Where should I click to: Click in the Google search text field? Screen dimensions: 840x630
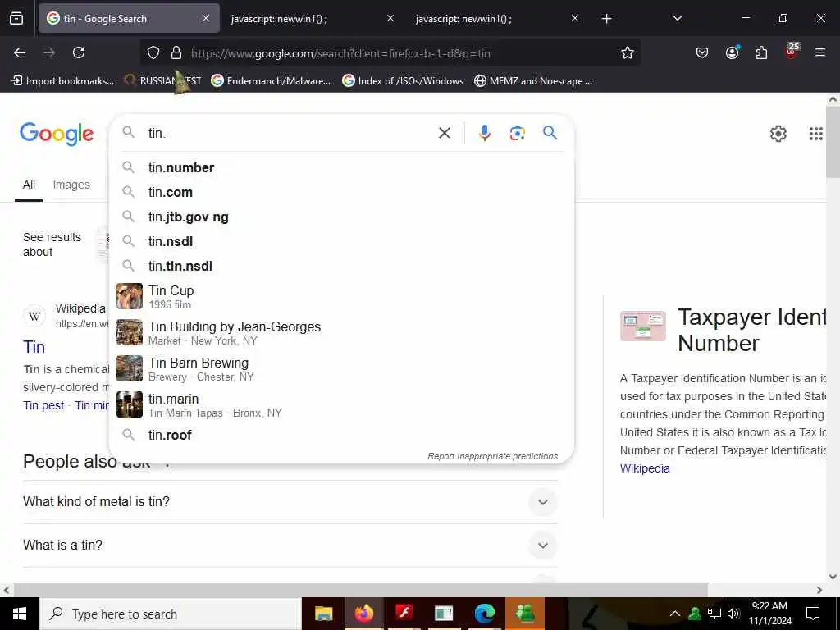pos(290,133)
